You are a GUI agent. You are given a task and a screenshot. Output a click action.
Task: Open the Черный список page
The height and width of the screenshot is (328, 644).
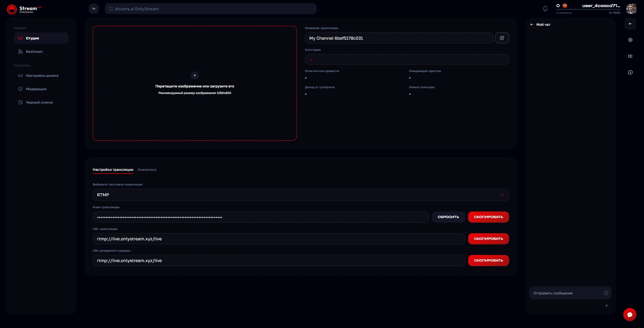[x=39, y=102]
